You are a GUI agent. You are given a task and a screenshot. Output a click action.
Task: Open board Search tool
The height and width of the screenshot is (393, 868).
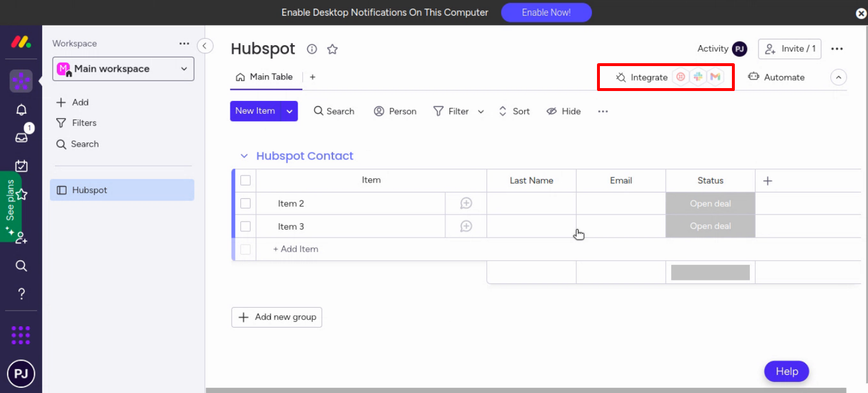point(334,111)
